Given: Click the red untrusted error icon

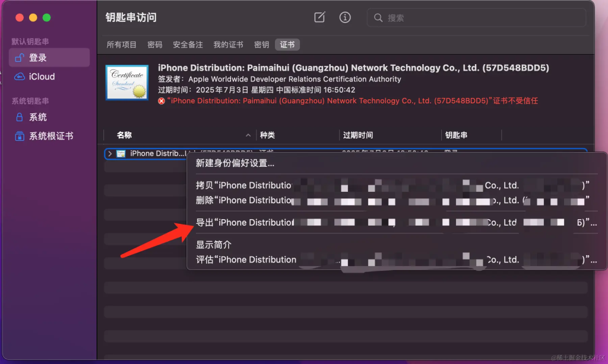Looking at the screenshot, I should pyautogui.click(x=161, y=101).
